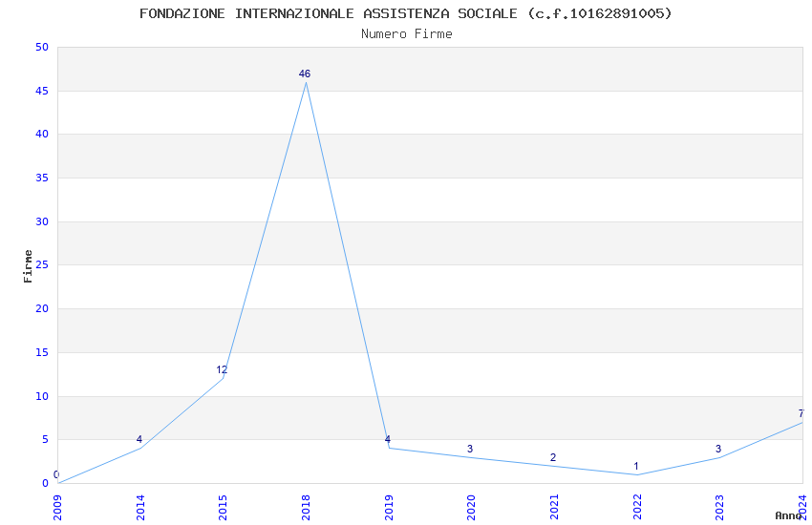Viewport: 812px width, 525px height.
Task: Click the y-axis tick label 10
Action: coord(42,396)
